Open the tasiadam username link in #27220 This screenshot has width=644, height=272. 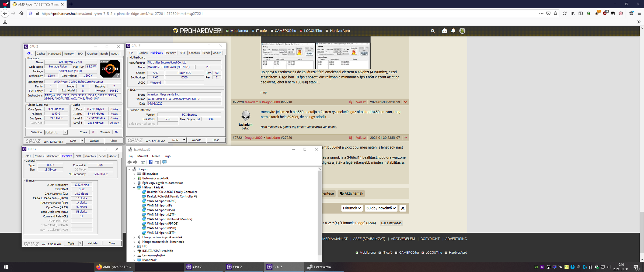point(251,102)
